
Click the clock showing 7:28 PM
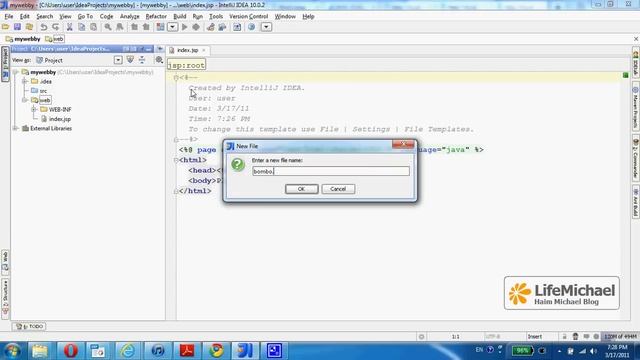coord(617,347)
